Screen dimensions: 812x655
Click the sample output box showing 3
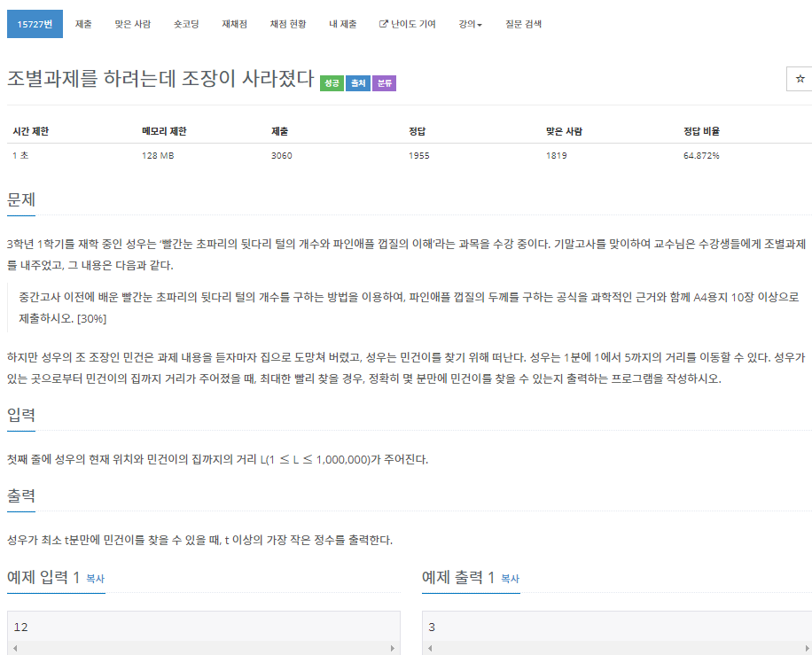617,627
